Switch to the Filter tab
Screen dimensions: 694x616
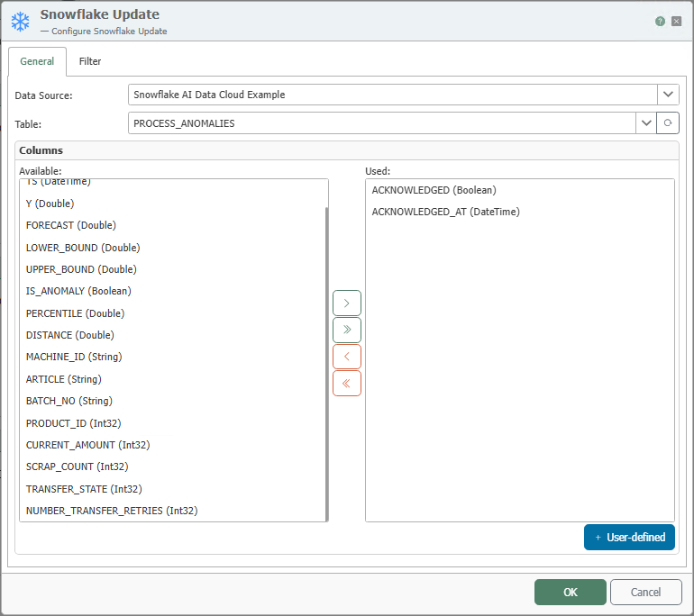click(x=90, y=61)
